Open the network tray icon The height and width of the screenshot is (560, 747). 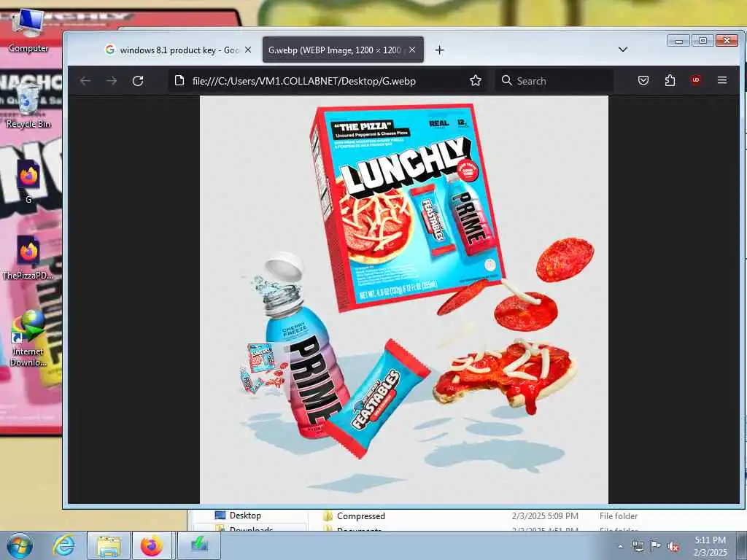[638, 546]
